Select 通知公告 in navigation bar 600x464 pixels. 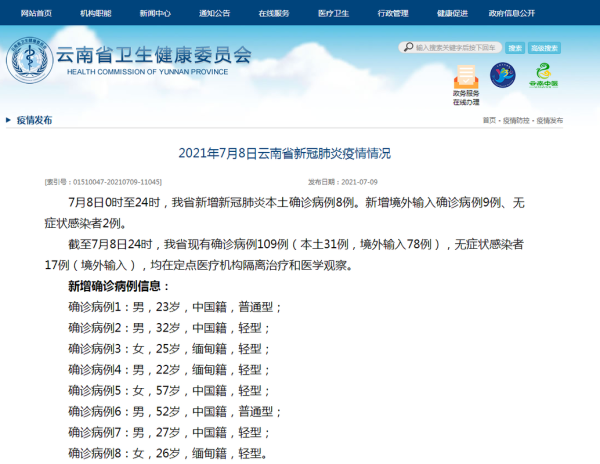tap(214, 14)
